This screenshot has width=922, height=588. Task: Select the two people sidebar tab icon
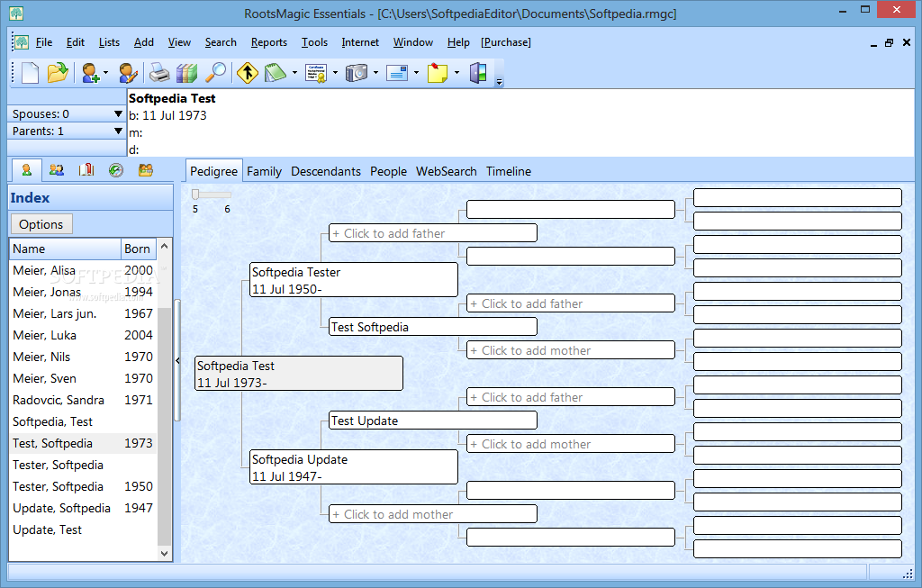(57, 170)
